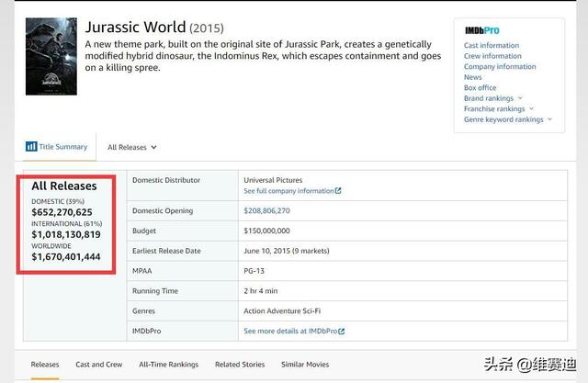Switch to the Related Stories tab
This screenshot has height=383, width=588.
pyautogui.click(x=240, y=365)
